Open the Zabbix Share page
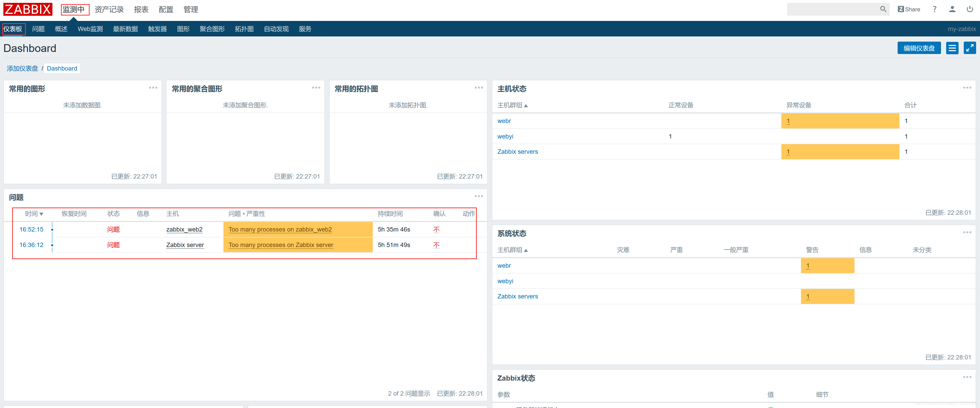Screen dimensions: 980x408 [909, 9]
